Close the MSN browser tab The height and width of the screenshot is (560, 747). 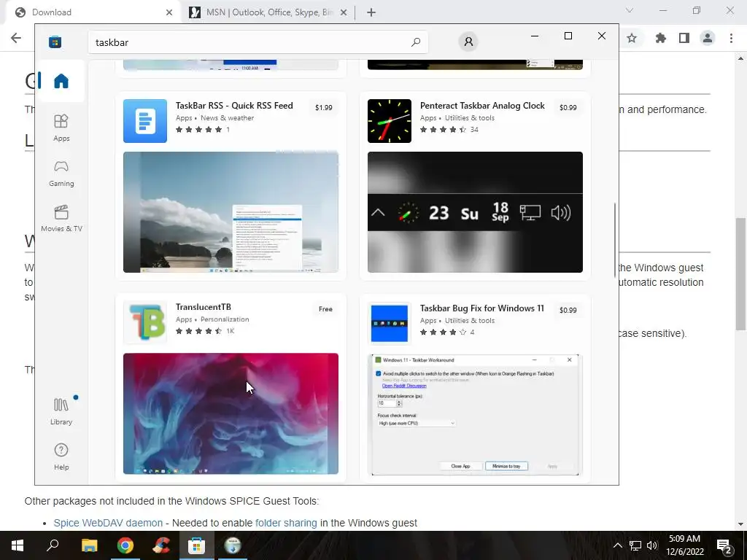click(x=344, y=12)
